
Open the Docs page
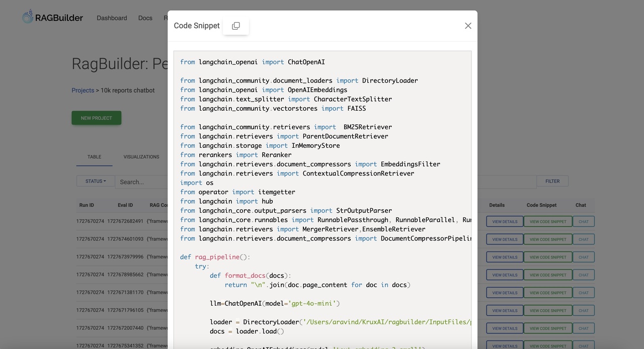(x=145, y=18)
